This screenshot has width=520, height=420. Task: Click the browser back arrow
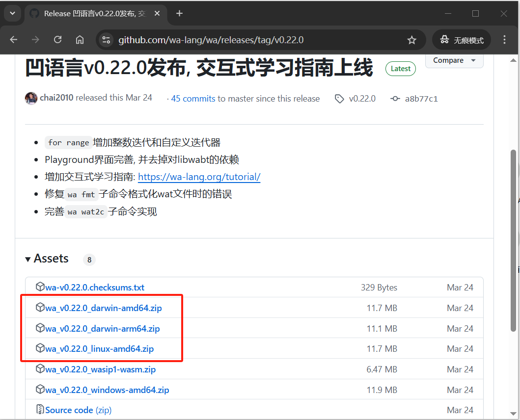pyautogui.click(x=14, y=40)
